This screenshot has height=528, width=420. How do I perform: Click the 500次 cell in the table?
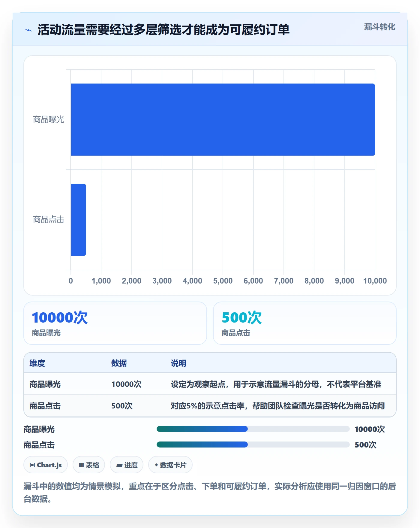coord(122,406)
